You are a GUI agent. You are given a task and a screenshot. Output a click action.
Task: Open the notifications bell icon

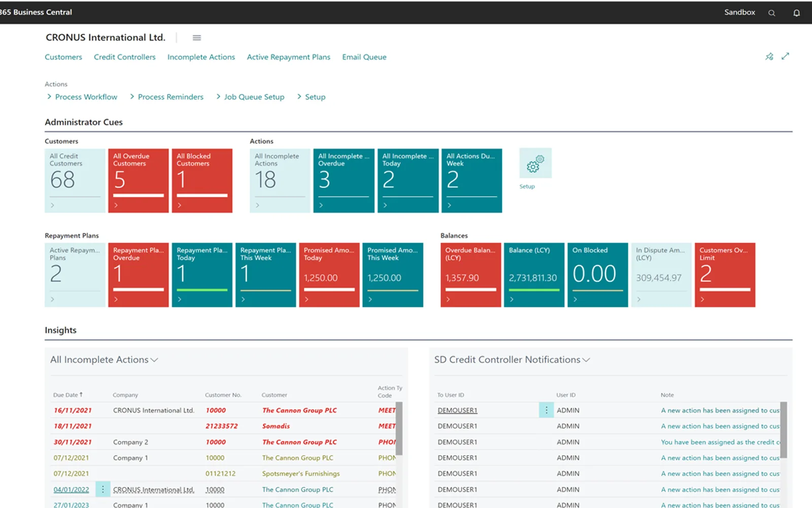[x=796, y=13]
